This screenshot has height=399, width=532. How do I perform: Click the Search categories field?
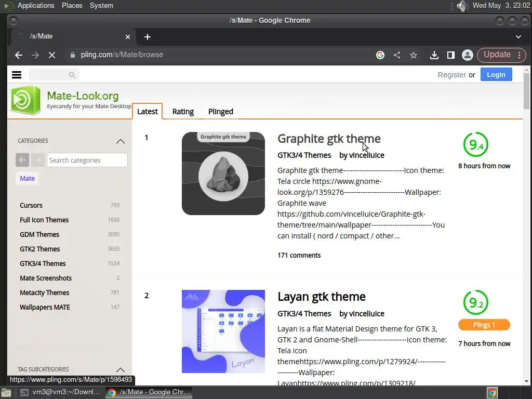pyautogui.click(x=87, y=160)
